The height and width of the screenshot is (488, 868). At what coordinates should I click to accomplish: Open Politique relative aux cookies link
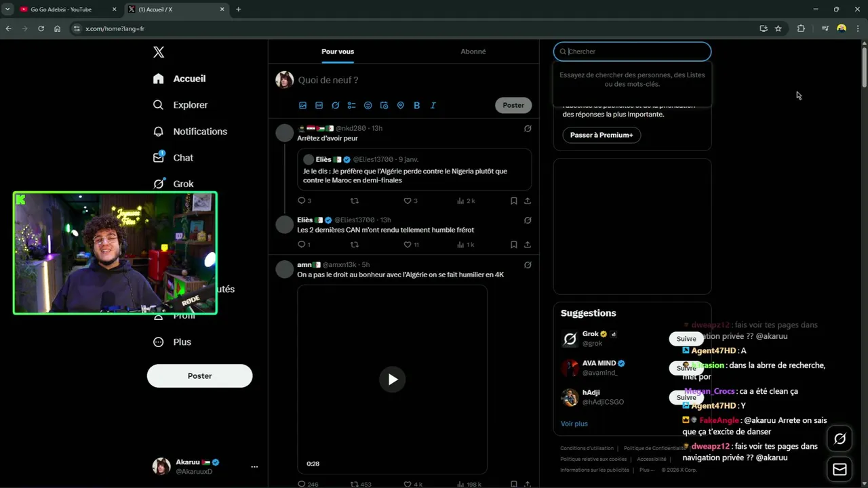(x=593, y=459)
